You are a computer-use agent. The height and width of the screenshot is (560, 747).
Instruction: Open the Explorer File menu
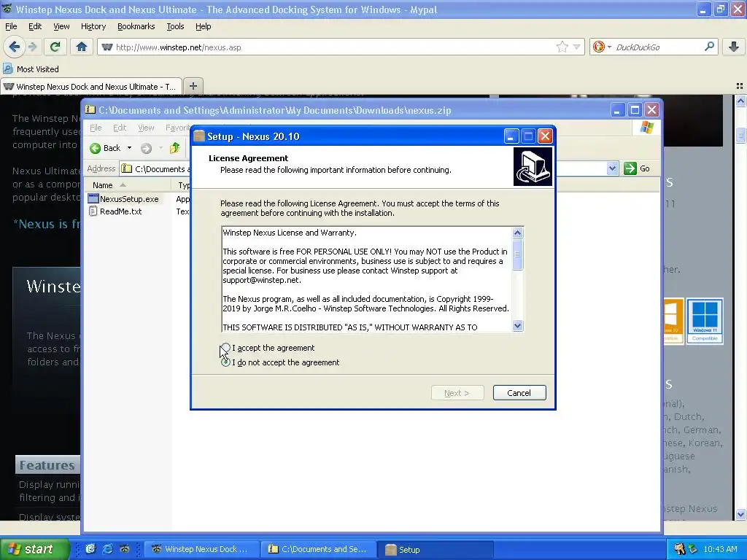point(96,128)
